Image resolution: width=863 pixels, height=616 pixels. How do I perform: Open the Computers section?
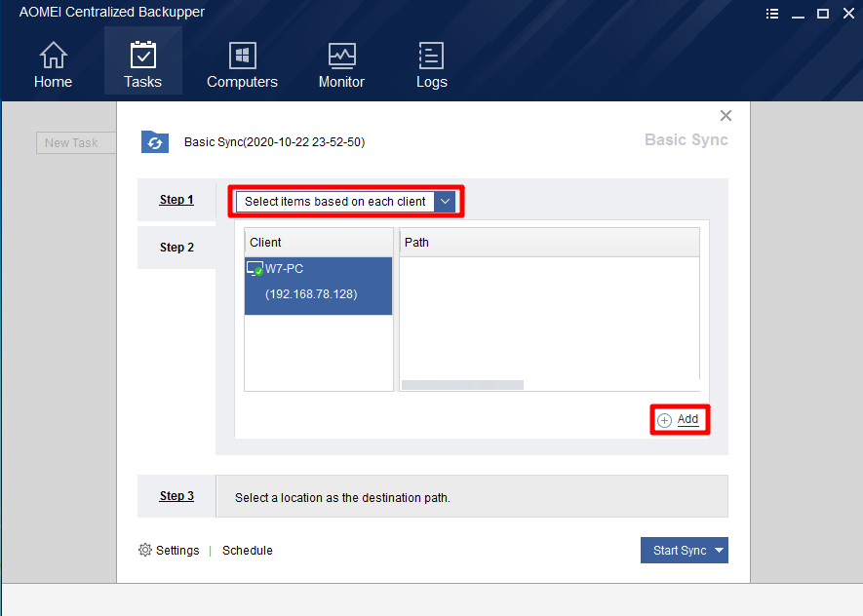coord(242,65)
